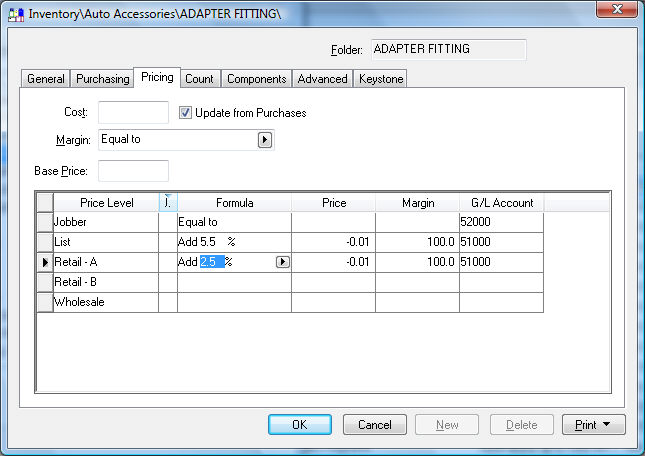Viewport: 645px width, 456px height.
Task: Click the Retail - A row selector arrow
Action: coord(44,262)
